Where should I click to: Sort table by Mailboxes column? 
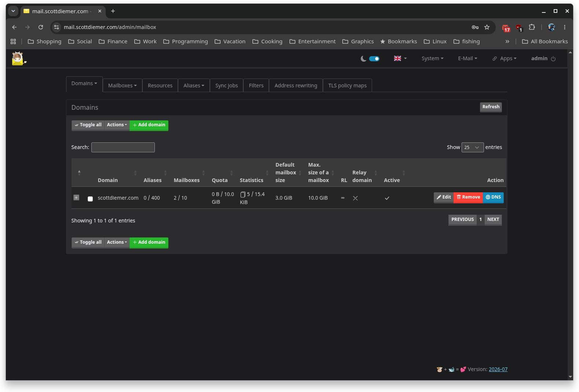(190, 173)
